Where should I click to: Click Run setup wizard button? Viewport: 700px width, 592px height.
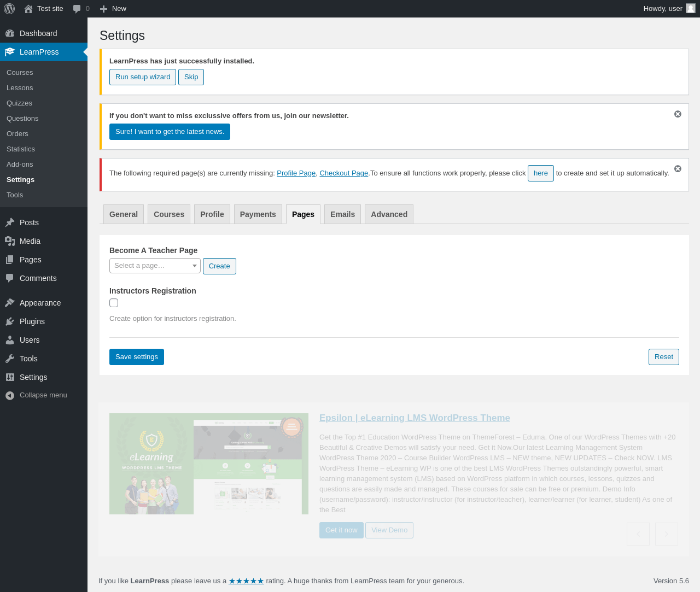[x=143, y=77]
